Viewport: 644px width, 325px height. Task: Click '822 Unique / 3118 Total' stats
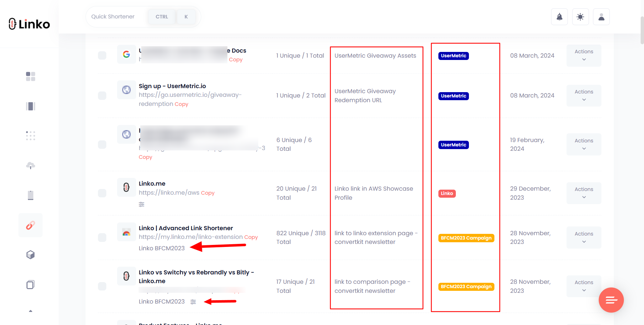(301, 238)
